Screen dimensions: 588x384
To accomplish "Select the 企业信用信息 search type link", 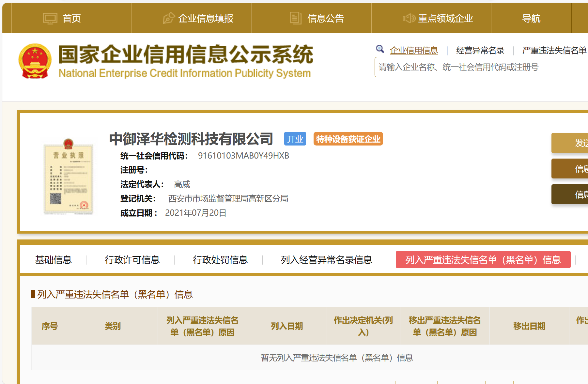I will click(x=414, y=50).
